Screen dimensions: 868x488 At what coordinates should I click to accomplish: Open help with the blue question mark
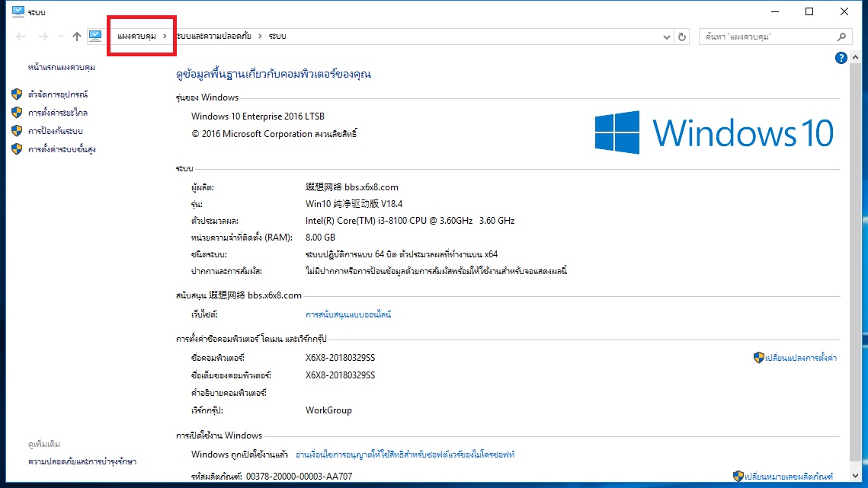click(841, 58)
